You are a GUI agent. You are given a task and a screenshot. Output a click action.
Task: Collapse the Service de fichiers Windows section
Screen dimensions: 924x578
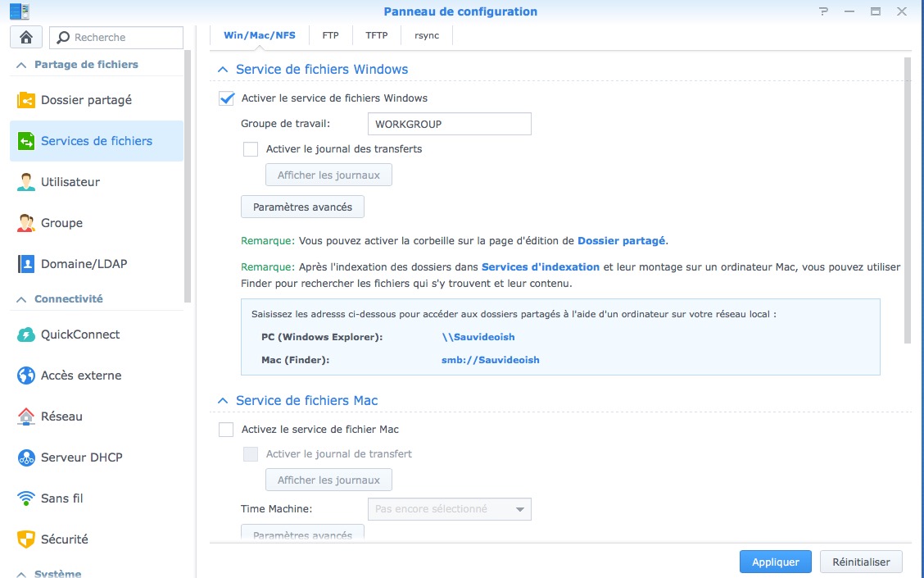coord(223,70)
